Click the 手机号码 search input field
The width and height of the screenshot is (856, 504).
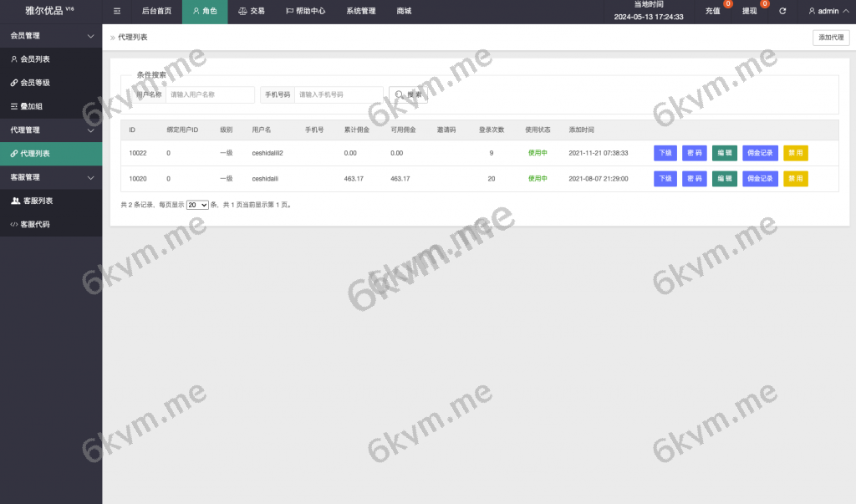click(339, 95)
